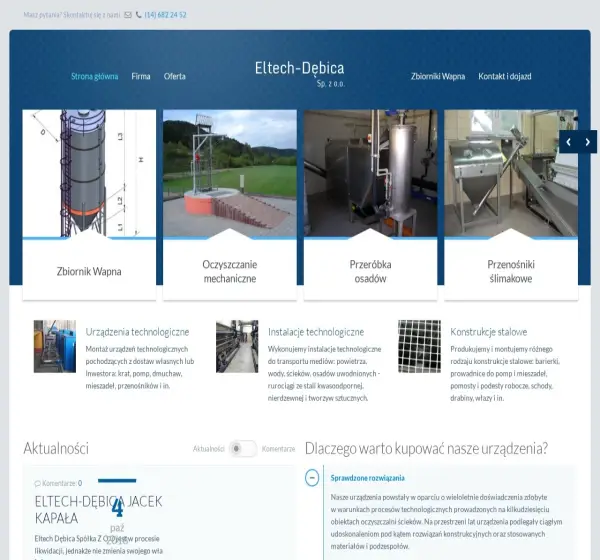This screenshot has height=560, width=600.
Task: Click the Instalacje technologiczne thumbnail image
Action: click(237, 346)
